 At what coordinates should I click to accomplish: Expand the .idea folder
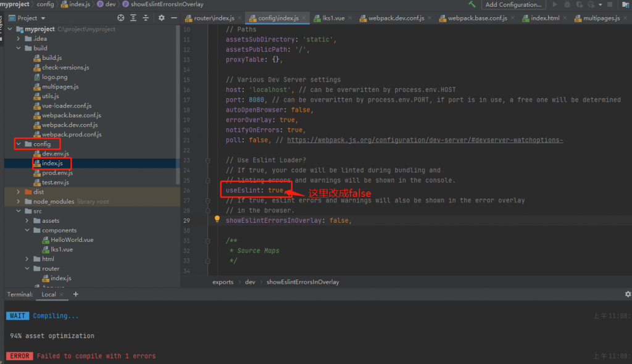click(19, 39)
